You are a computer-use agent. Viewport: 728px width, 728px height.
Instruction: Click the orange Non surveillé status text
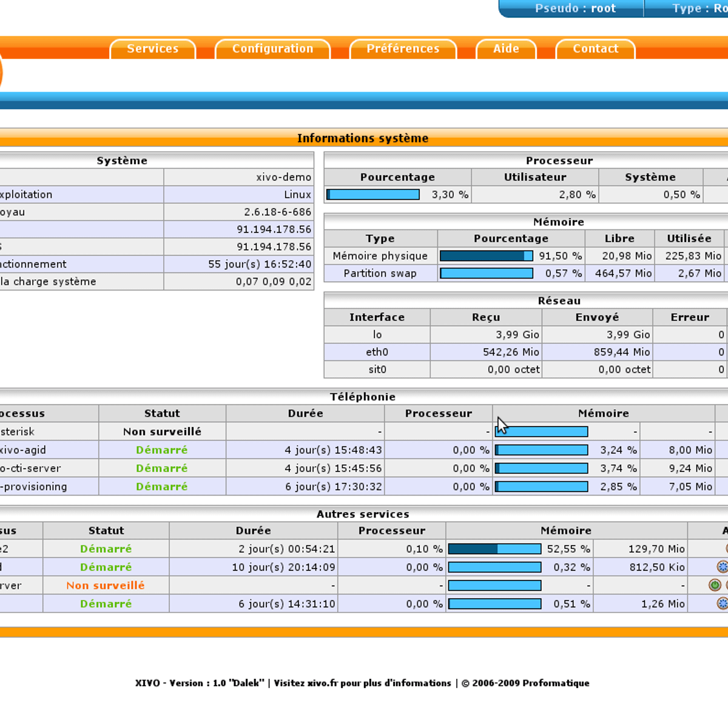click(x=106, y=585)
